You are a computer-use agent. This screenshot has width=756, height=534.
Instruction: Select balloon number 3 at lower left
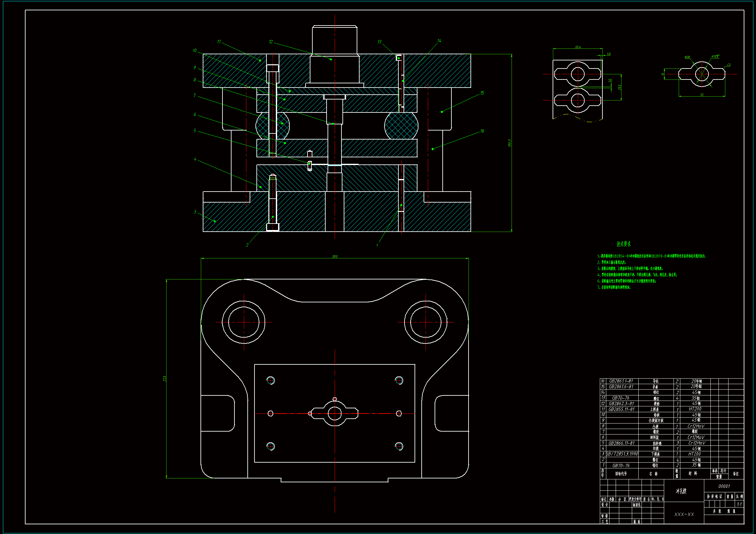[195, 212]
